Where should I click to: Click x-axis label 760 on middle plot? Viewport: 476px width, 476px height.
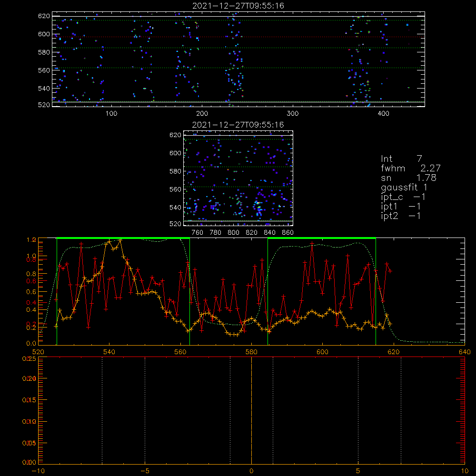[x=198, y=233]
